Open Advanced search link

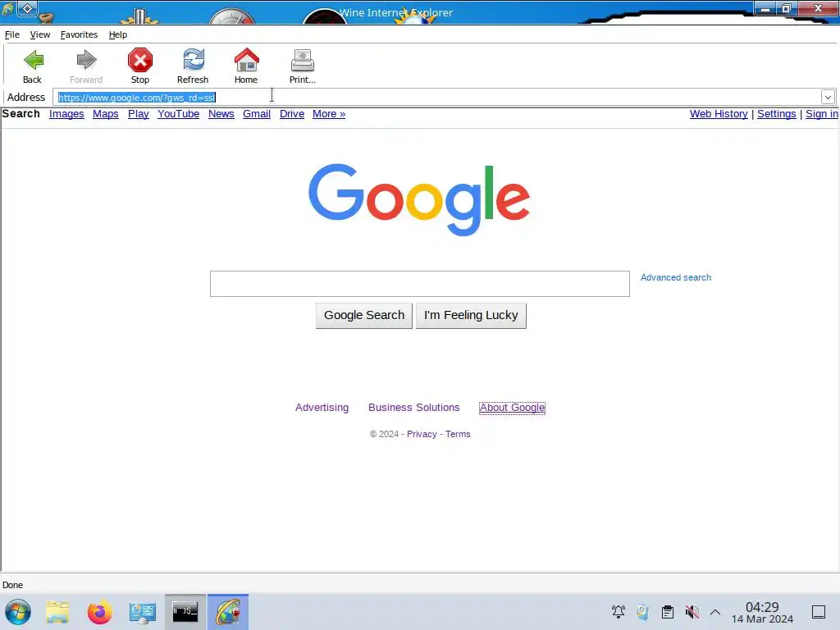[x=676, y=277]
